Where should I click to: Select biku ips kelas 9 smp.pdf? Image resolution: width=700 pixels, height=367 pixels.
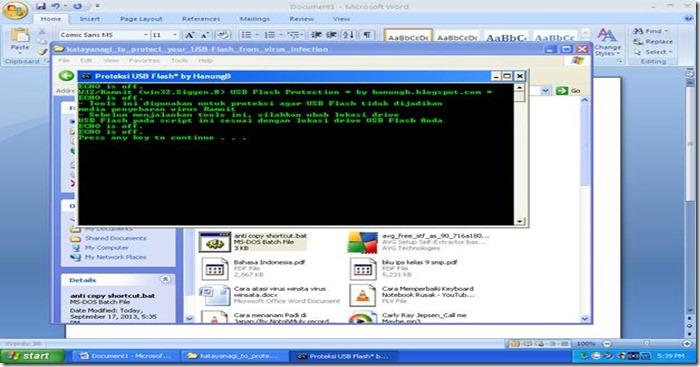[404, 268]
